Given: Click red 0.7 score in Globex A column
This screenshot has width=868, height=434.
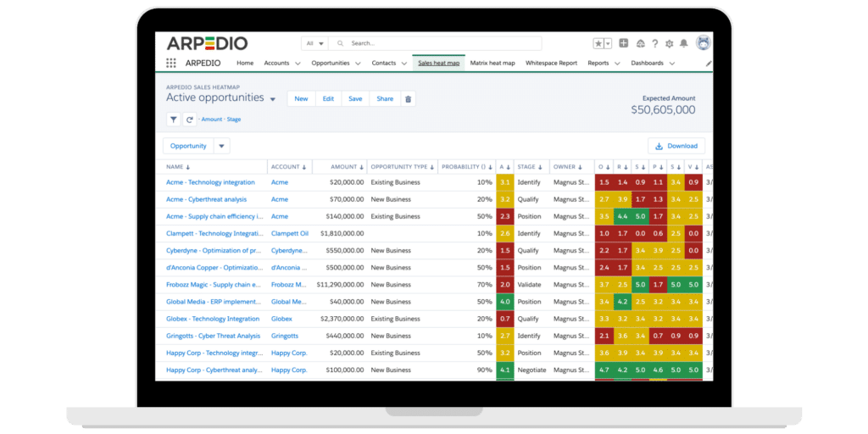Looking at the screenshot, I should (x=505, y=319).
